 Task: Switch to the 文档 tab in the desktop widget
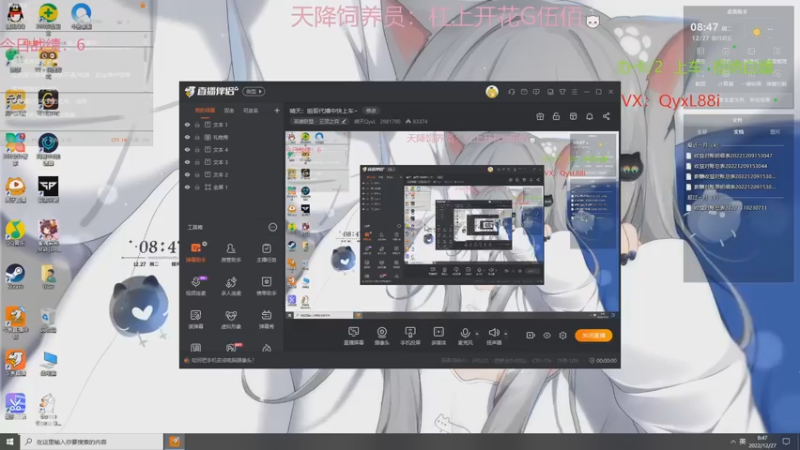point(738,132)
